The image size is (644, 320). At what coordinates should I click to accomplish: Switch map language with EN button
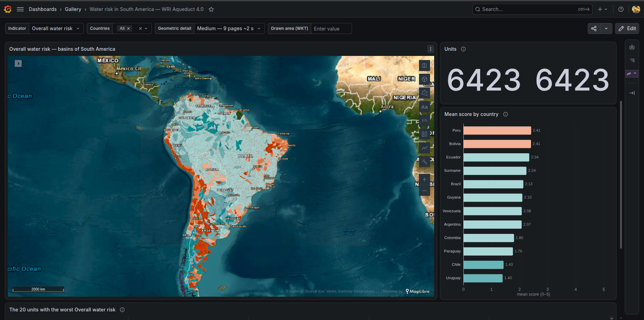click(425, 120)
